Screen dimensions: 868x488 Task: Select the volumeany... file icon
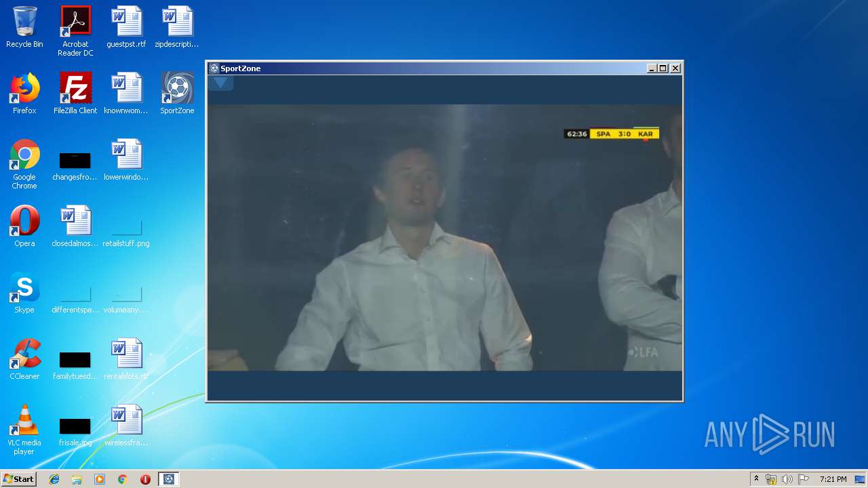pyautogui.click(x=126, y=300)
